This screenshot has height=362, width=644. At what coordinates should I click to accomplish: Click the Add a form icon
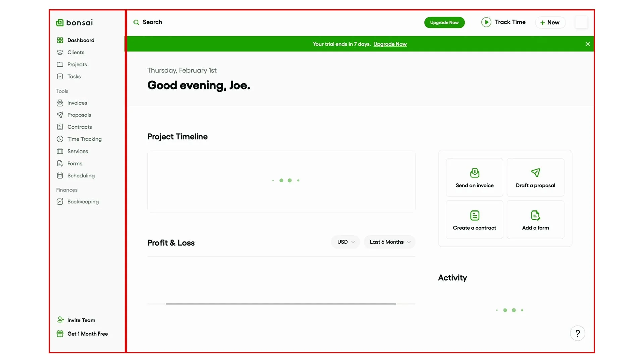536,215
